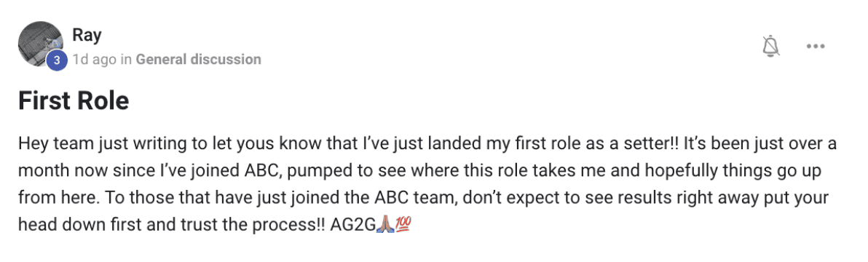Open Ray's profile picture
Viewport: 868px width, 262px height.
[40, 44]
